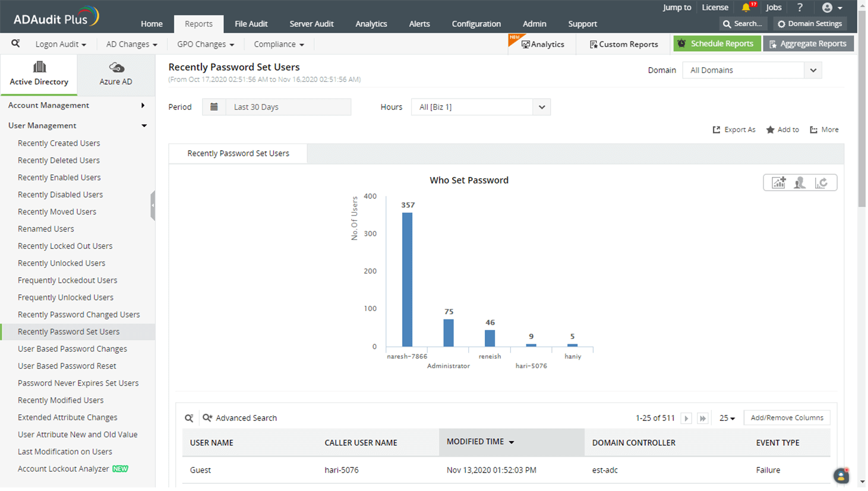Click the Schedule Reports button

tap(717, 43)
